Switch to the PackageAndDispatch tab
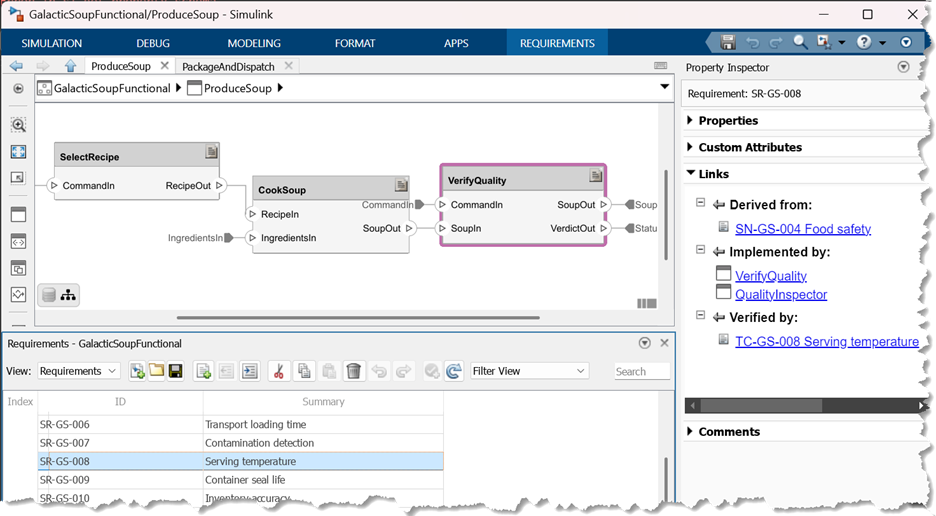Viewport: 936px width, 516px height. (230, 66)
